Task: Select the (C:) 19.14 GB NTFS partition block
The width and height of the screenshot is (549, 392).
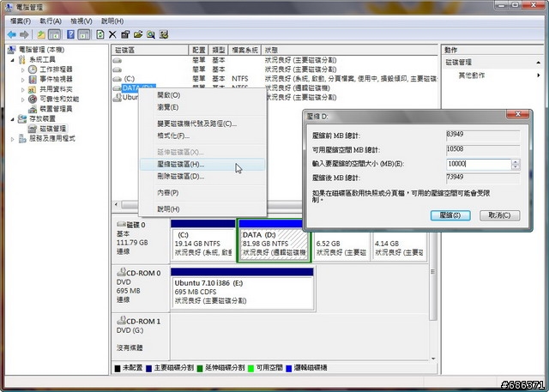Action: [203, 241]
